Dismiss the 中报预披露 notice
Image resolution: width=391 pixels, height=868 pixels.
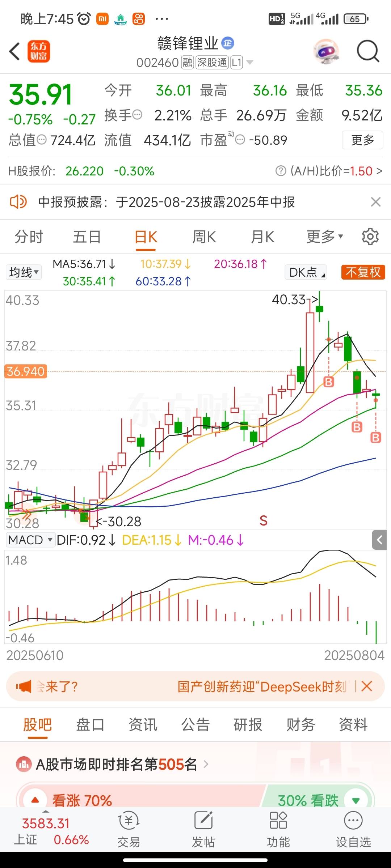click(376, 202)
